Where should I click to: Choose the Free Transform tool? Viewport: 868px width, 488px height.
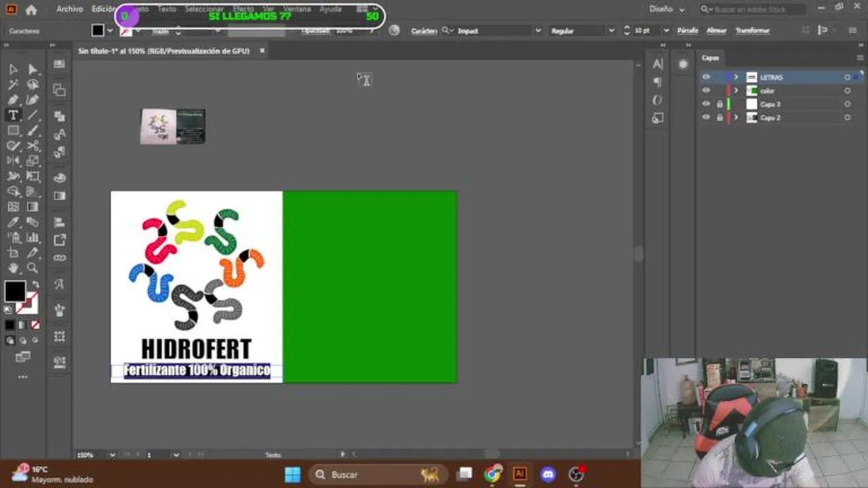[32, 176]
